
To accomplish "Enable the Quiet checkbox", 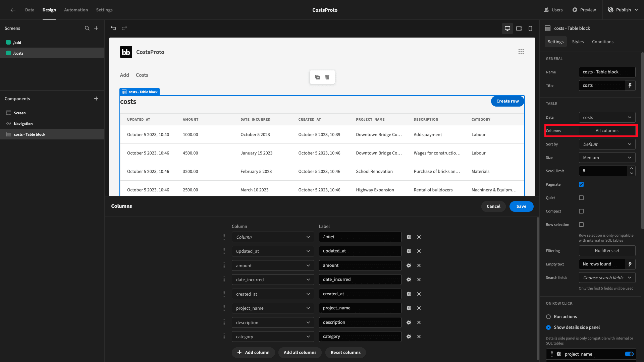I will (x=581, y=197).
